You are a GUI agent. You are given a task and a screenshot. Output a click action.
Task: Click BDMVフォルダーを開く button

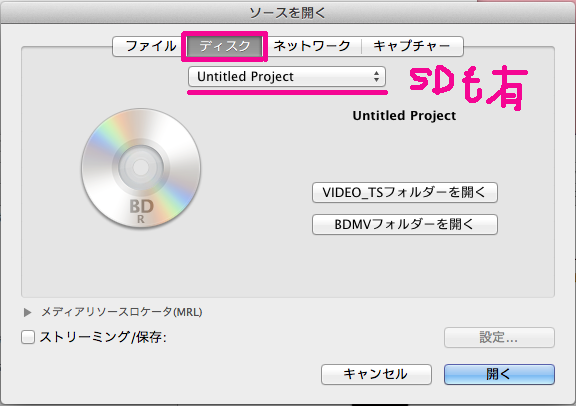point(405,224)
